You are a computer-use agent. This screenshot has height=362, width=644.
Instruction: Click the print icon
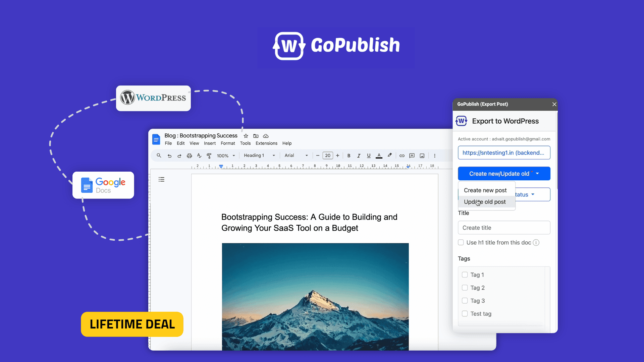[x=189, y=156]
